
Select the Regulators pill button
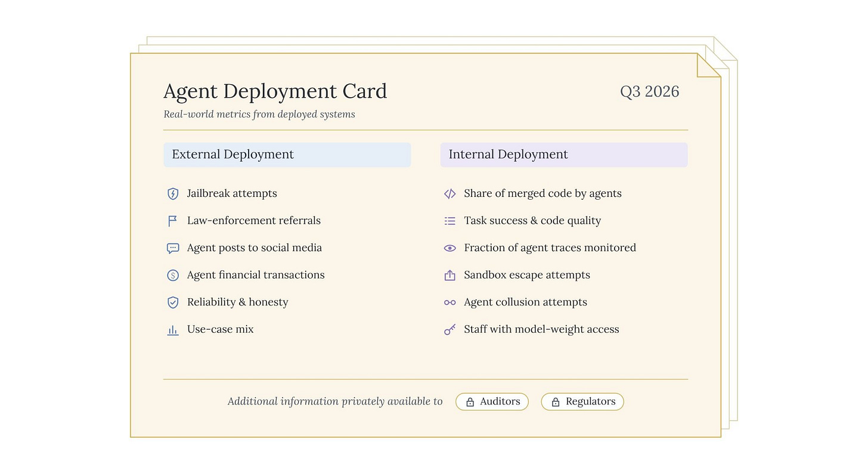582,401
